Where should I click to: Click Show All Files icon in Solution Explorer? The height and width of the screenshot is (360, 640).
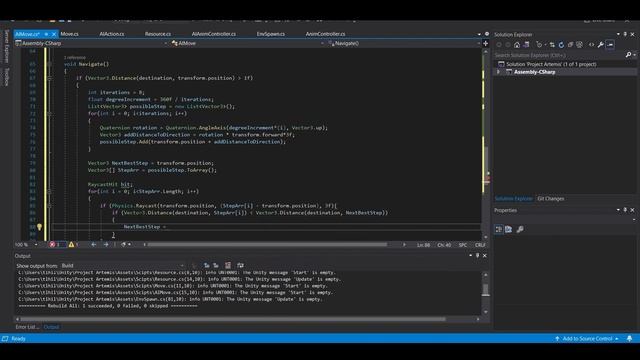[579, 45]
